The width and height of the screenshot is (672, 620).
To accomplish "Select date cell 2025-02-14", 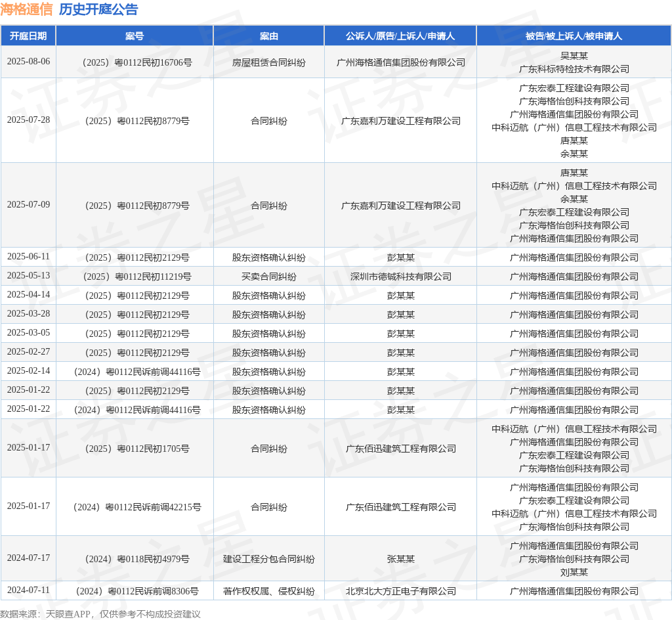I will [x=28, y=370].
